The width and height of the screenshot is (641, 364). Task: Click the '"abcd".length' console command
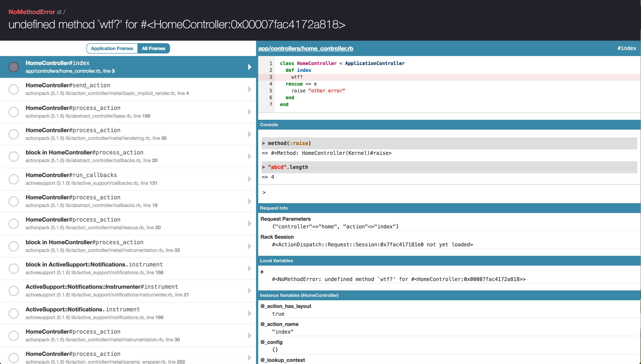(449, 167)
